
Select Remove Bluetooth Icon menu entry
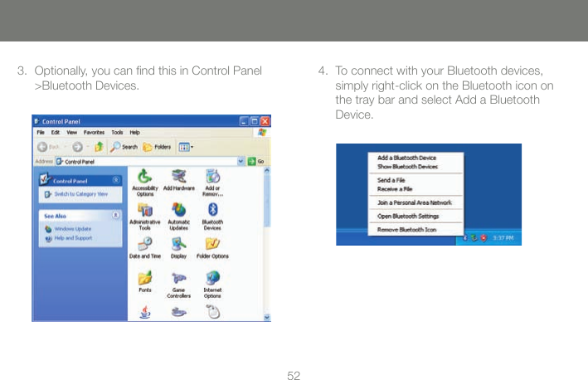[x=406, y=230]
